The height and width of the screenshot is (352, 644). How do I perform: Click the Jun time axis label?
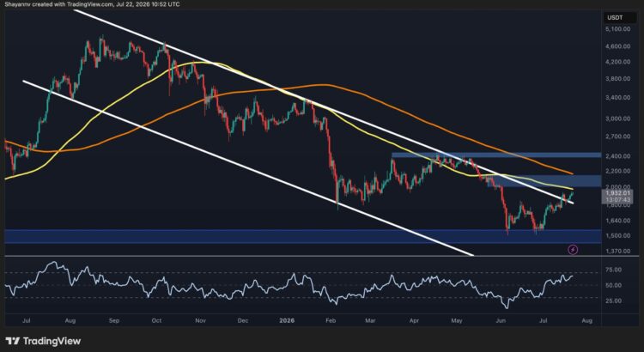tap(501, 321)
